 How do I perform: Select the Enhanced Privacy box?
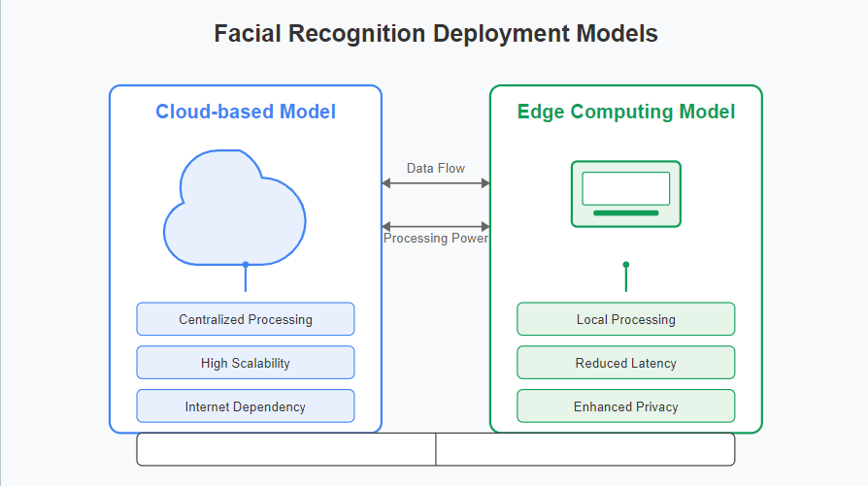coord(626,406)
